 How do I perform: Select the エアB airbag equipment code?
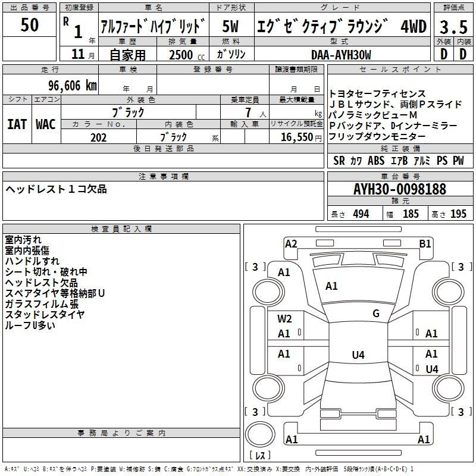[x=399, y=161]
